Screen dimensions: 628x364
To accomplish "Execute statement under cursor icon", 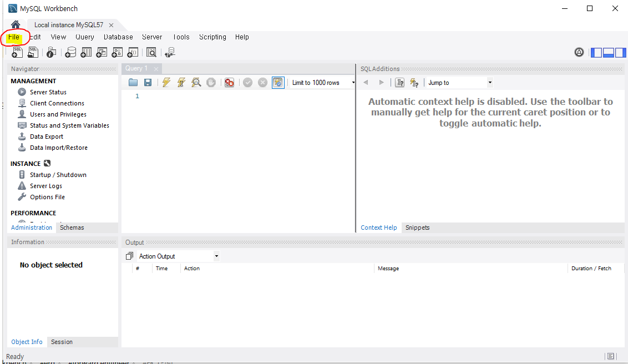I will coord(181,83).
